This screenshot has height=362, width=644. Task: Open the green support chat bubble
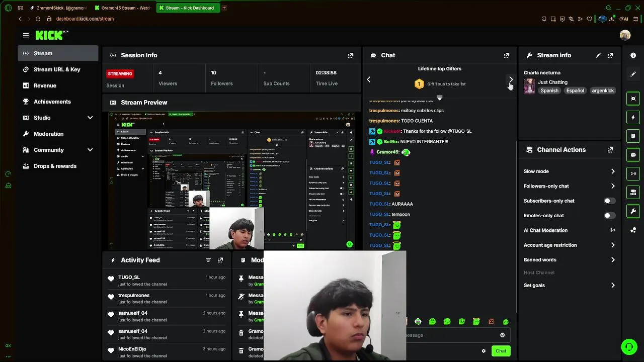click(x=629, y=347)
